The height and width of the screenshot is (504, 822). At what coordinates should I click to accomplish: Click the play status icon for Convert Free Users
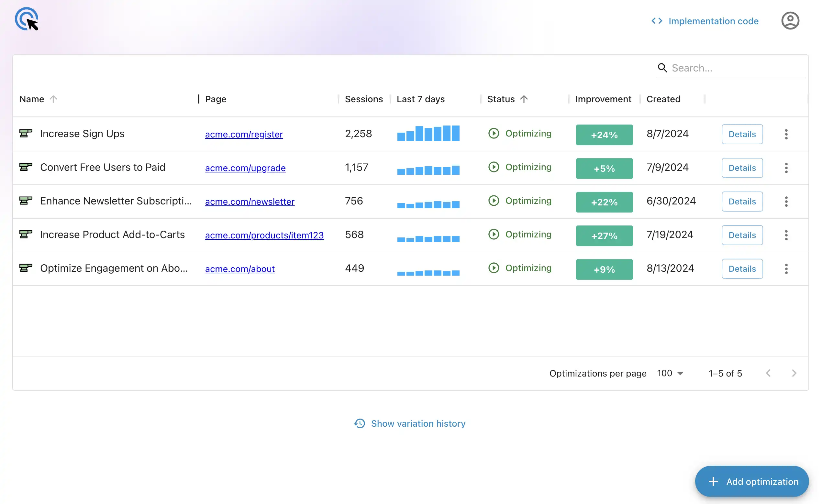point(494,167)
